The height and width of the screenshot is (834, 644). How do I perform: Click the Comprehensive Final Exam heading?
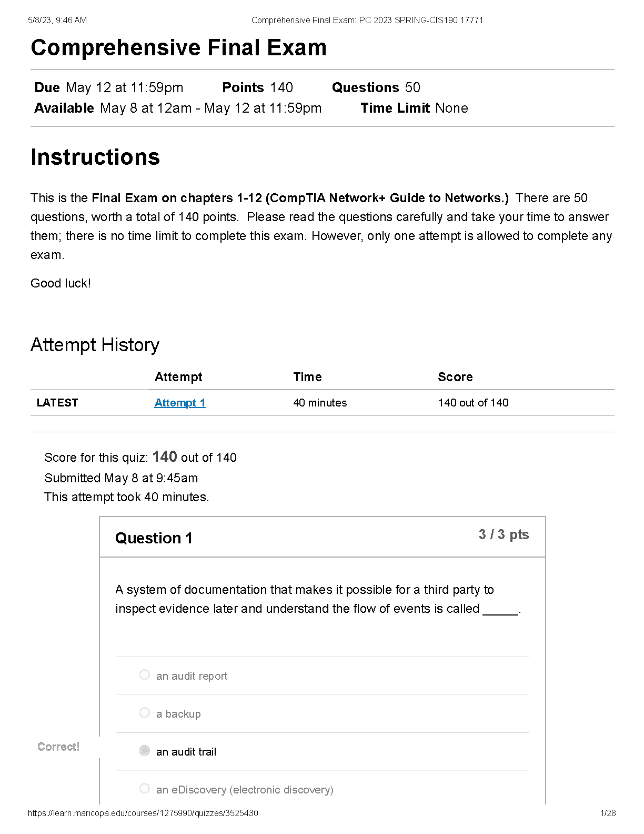(x=179, y=47)
